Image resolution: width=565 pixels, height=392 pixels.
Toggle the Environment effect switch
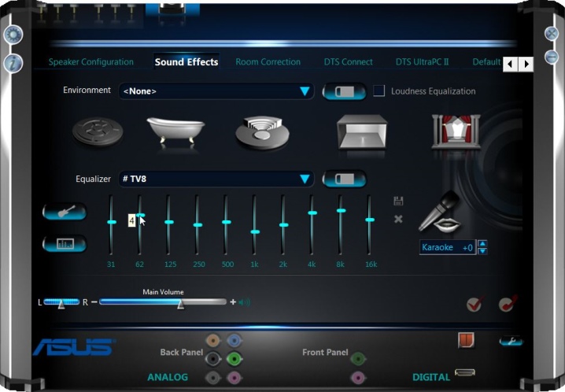point(345,91)
